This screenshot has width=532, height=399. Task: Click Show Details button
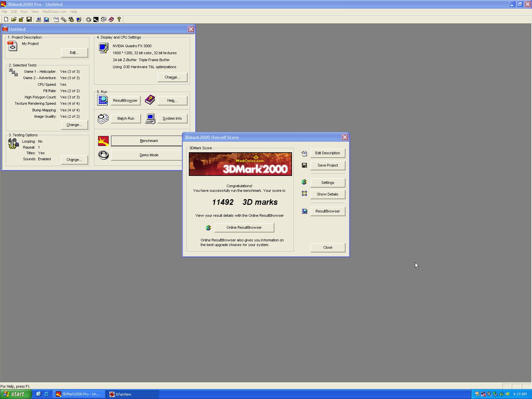click(x=328, y=194)
